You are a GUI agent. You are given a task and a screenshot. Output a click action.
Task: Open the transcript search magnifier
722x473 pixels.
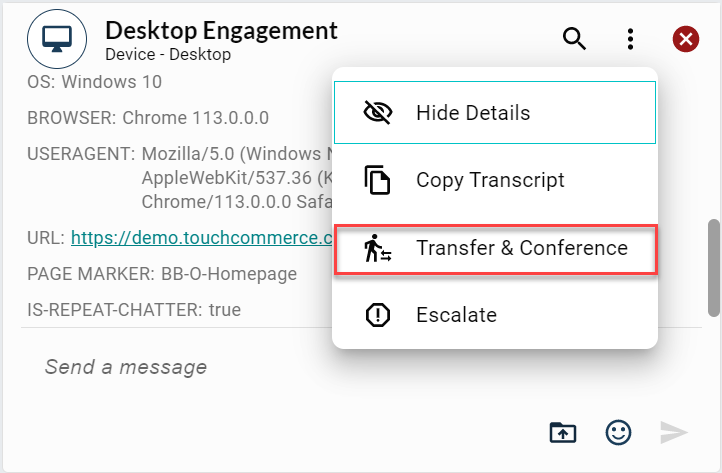click(574, 40)
